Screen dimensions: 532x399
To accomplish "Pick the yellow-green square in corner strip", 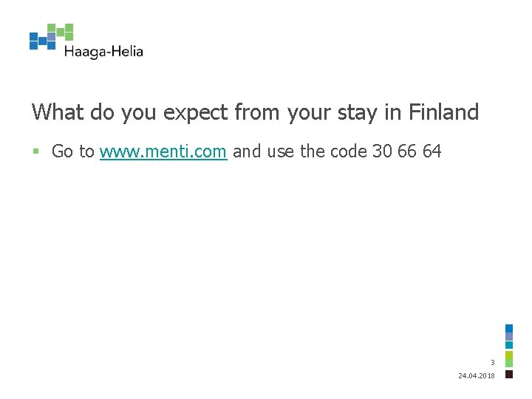I will (509, 355).
